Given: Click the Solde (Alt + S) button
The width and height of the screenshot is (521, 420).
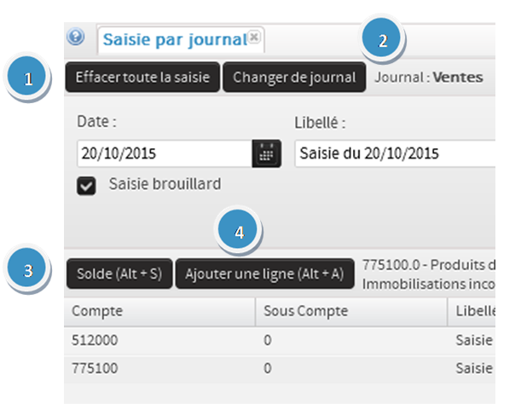Looking at the screenshot, I should click(x=119, y=274).
